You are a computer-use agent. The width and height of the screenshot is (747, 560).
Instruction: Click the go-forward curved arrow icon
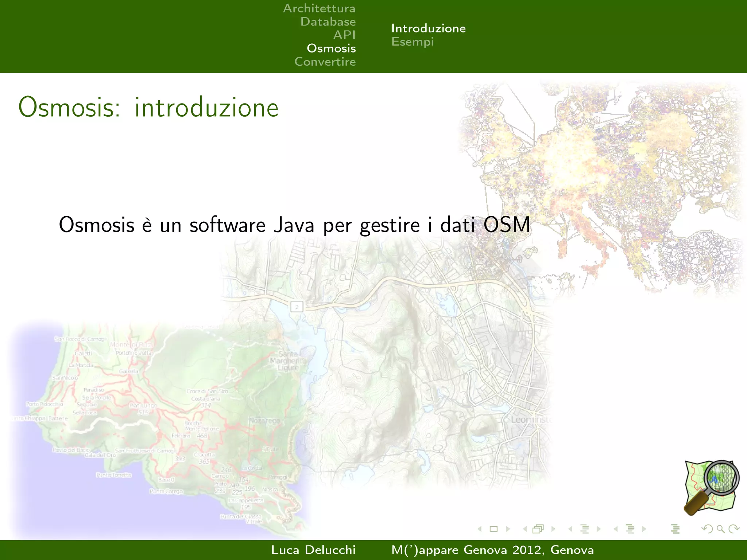point(734,529)
